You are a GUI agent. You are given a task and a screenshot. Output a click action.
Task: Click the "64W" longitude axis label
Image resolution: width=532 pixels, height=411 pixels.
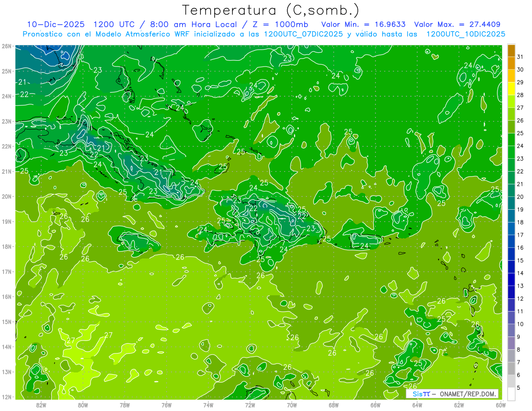[x=417, y=405]
